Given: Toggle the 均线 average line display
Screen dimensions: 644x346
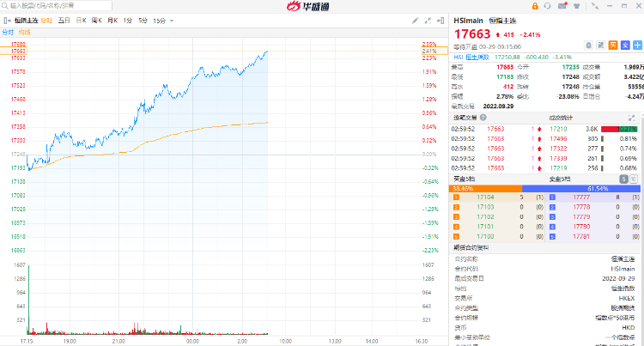Looking at the screenshot, I should point(24,32).
